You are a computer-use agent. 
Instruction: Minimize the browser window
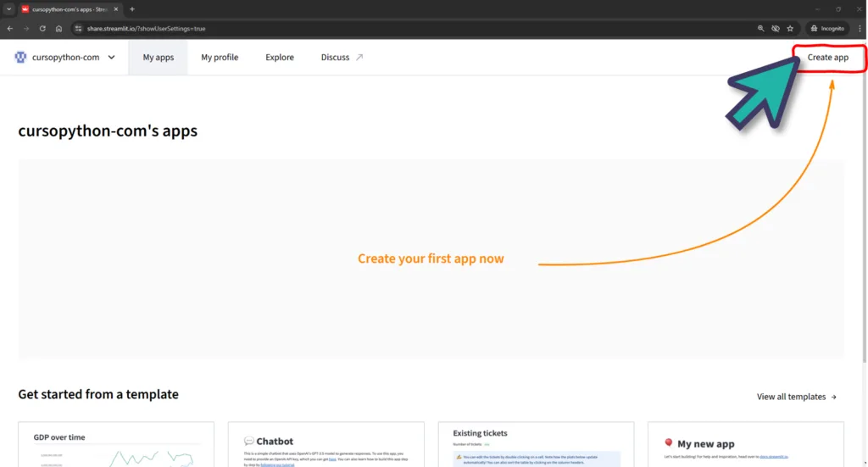tap(817, 8)
